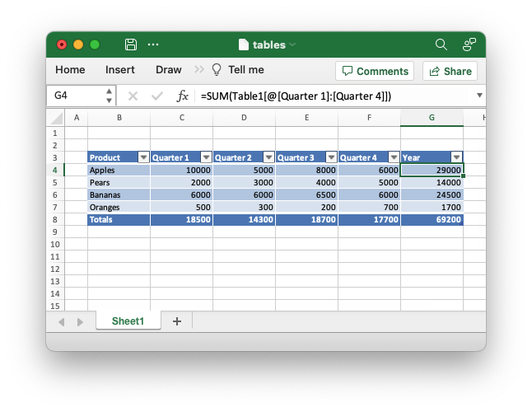Click the search magnifier icon
This screenshot has height=412, width=532.
[441, 44]
